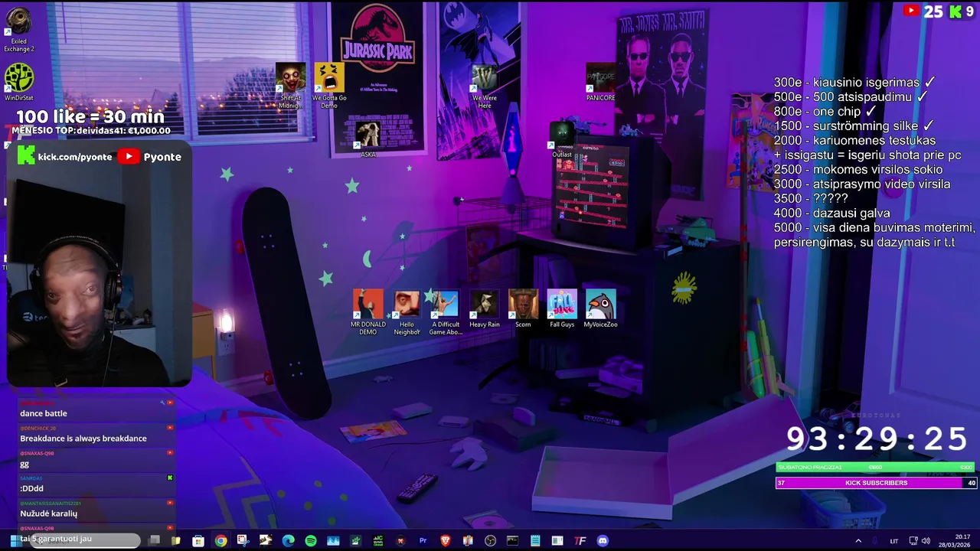980x551 pixels.
Task: Select the Hello Neighbor shortcut
Action: tap(407, 312)
